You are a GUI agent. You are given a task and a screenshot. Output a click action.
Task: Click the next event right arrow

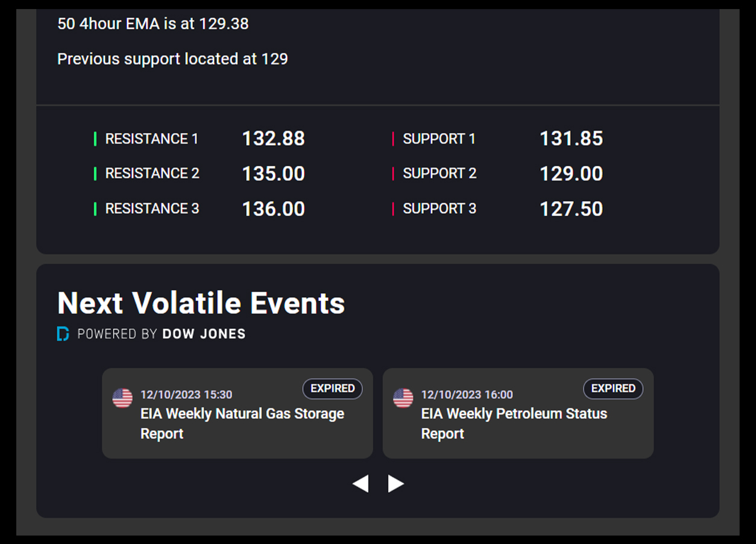[395, 483]
